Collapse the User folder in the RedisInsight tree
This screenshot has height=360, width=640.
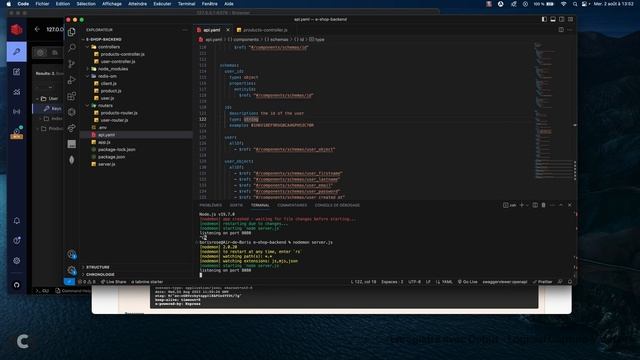coord(38,99)
